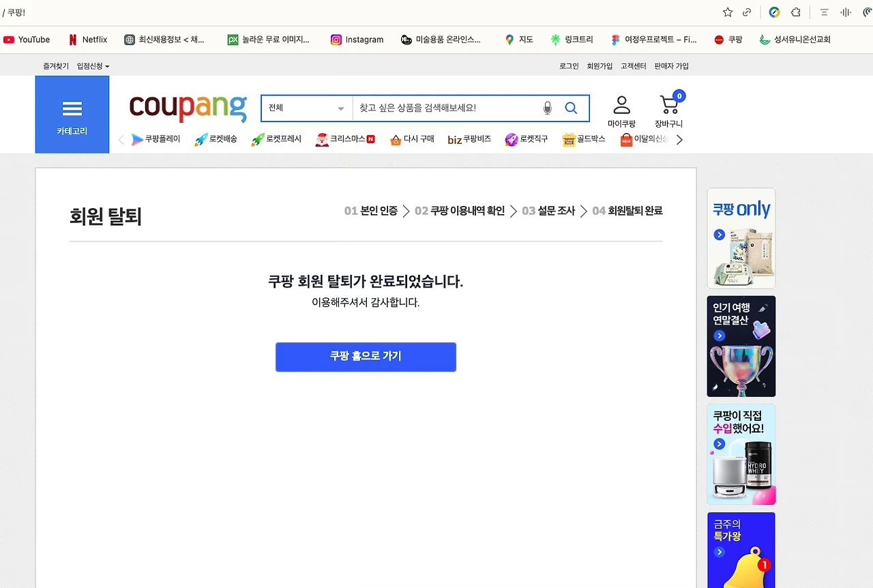This screenshot has width=873, height=588.
Task: Open the 로켓직구 shortcut
Action: click(526, 139)
